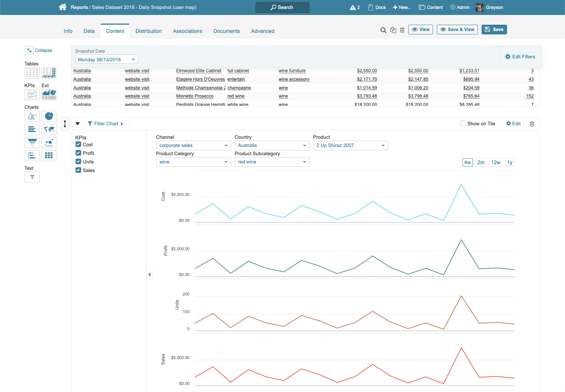Viewport: 565px width, 392px height.
Task: Open the Channel dropdown showing corporate sales
Action: 193,146
